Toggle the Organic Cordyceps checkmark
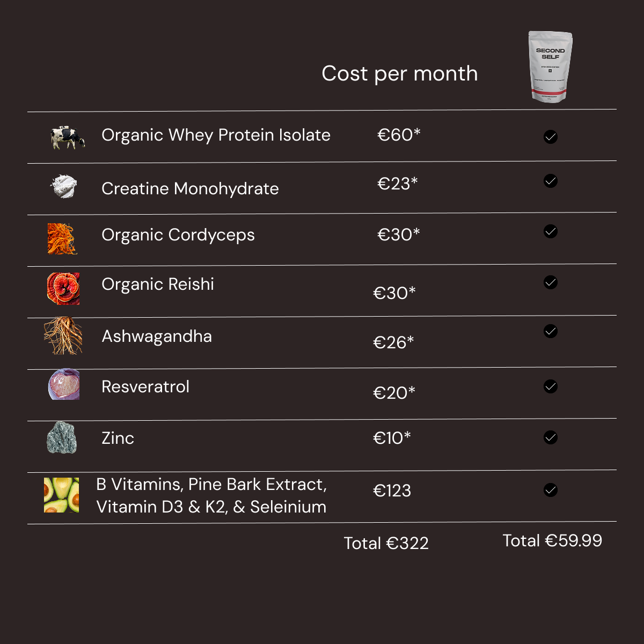 pos(551,231)
